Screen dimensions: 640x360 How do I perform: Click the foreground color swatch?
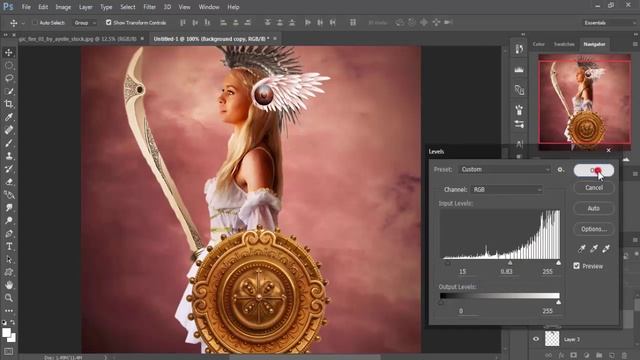tap(6, 333)
